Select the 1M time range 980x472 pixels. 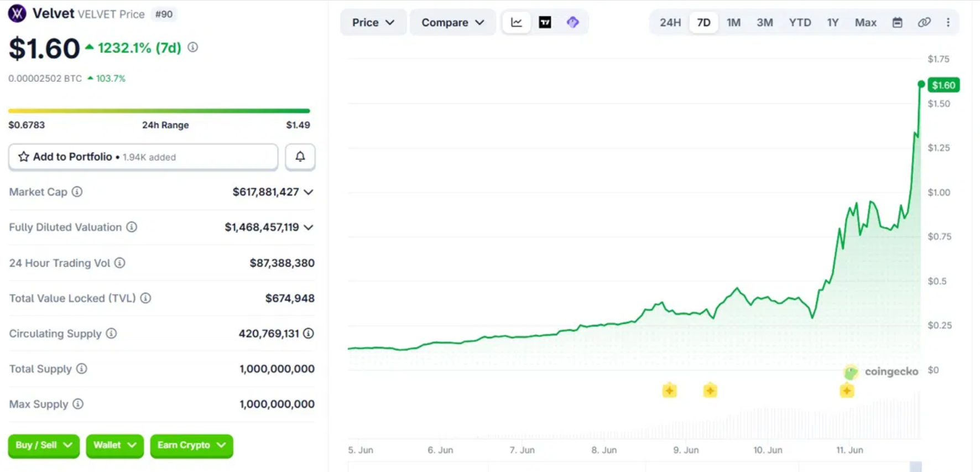coord(733,22)
